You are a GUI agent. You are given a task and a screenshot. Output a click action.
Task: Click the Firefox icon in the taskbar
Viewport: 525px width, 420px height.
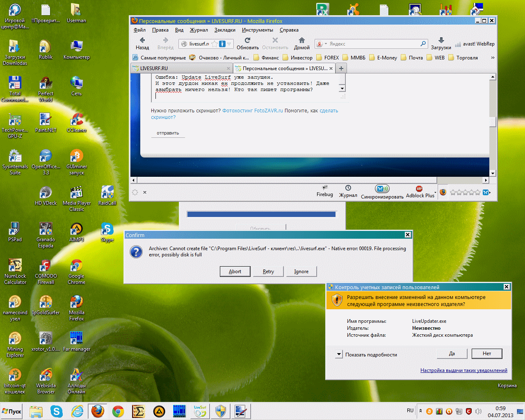coord(98,411)
